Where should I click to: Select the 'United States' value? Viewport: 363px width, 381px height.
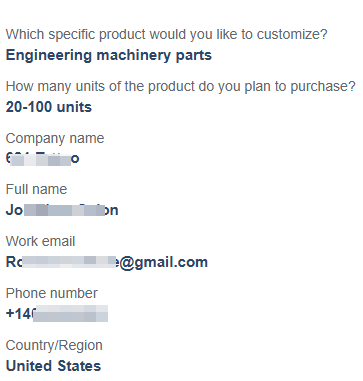pos(53,366)
